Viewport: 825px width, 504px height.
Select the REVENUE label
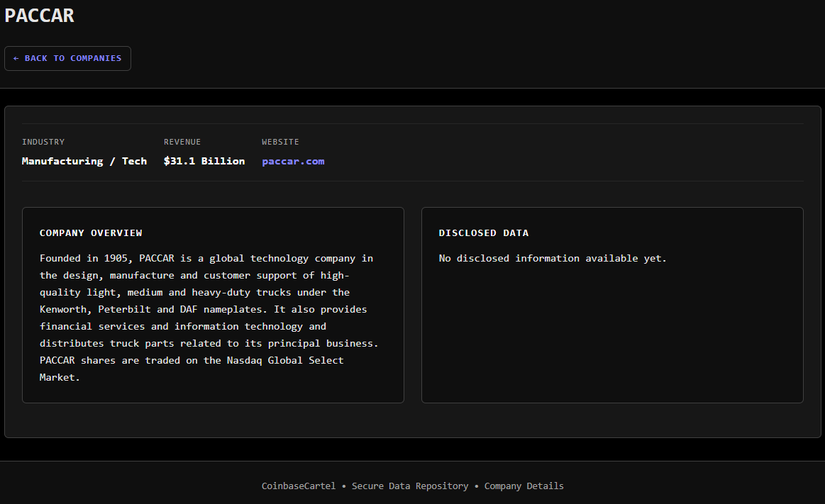[182, 142]
